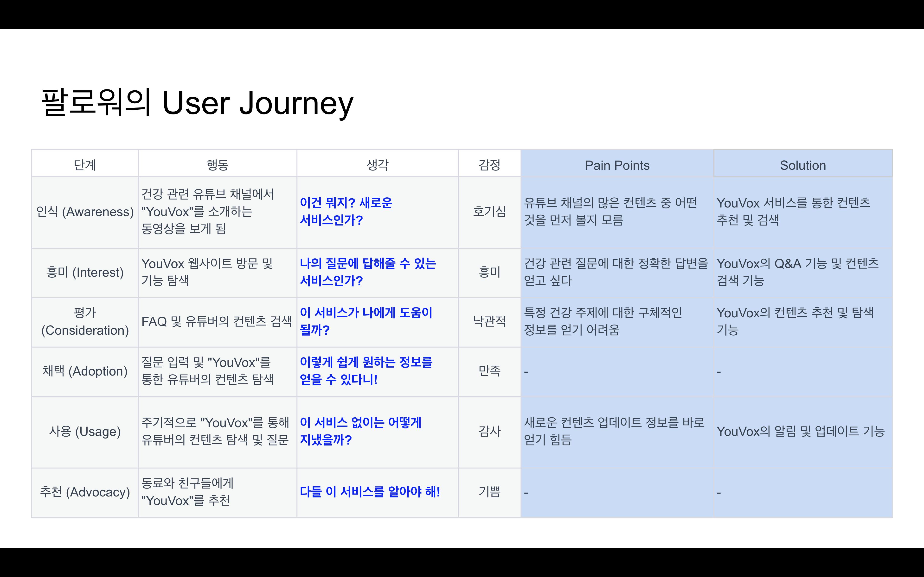924x577 pixels.
Task: Click the 'Solution' header cell
Action: click(x=803, y=164)
